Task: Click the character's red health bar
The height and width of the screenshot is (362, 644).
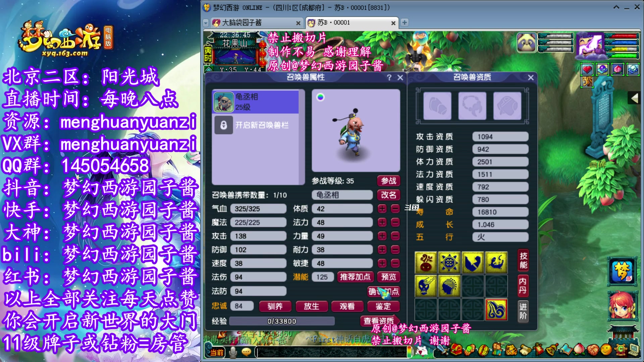Action: (x=622, y=36)
